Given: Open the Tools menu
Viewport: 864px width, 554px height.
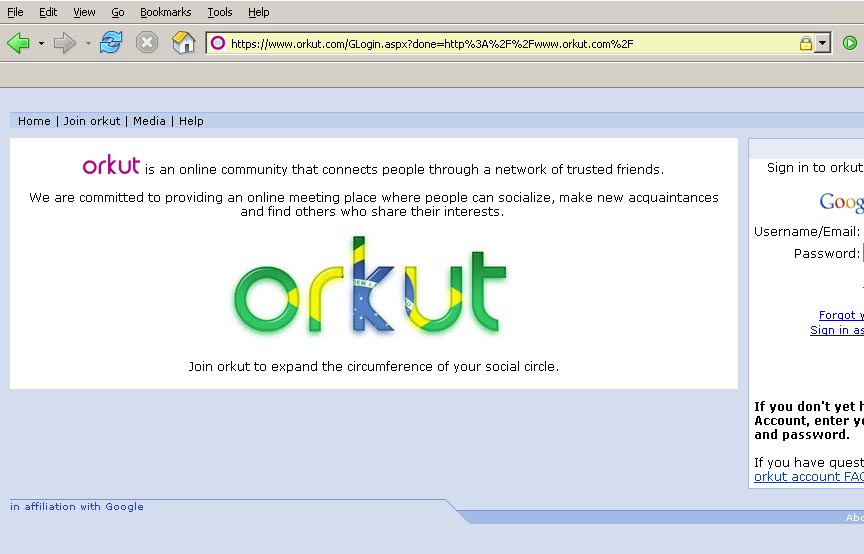Looking at the screenshot, I should pos(220,12).
